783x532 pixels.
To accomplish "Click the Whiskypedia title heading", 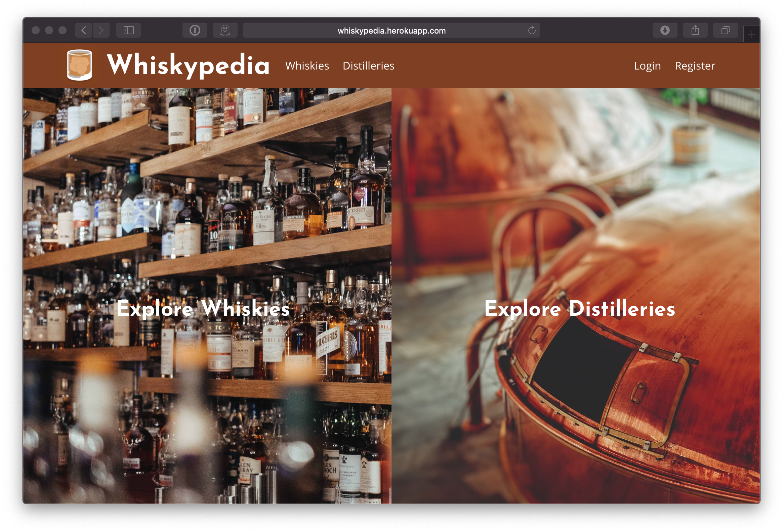I will (188, 65).
